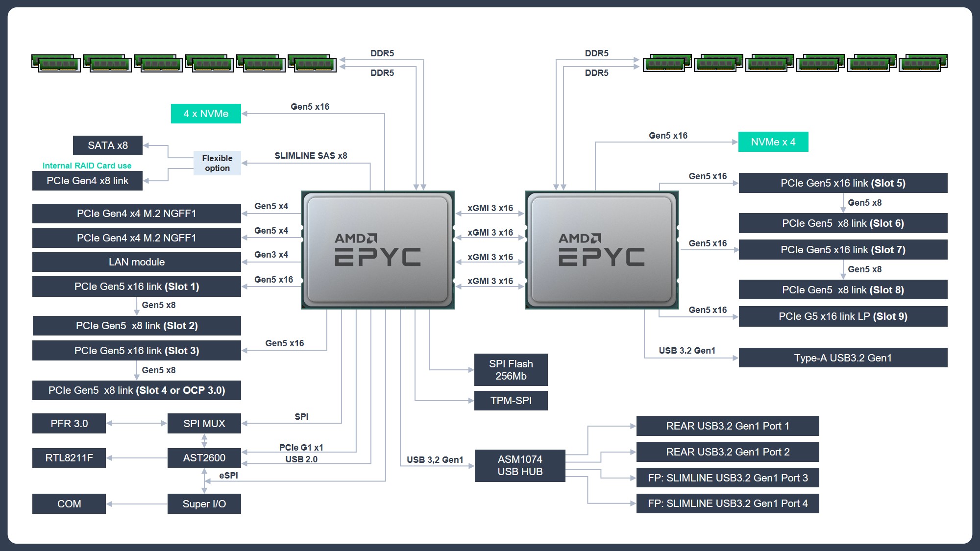Click the USB 2.0 label
This screenshot has height=551, width=980.
(x=301, y=459)
